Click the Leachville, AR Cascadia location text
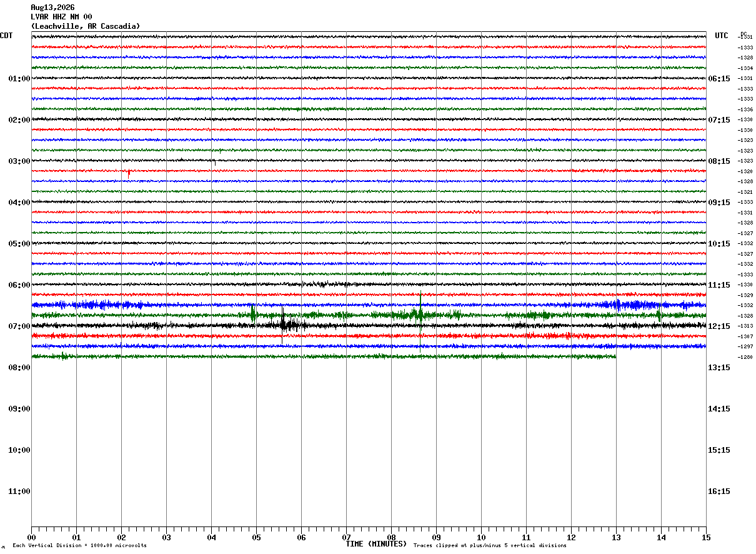The width and height of the screenshot is (756, 554). click(86, 26)
